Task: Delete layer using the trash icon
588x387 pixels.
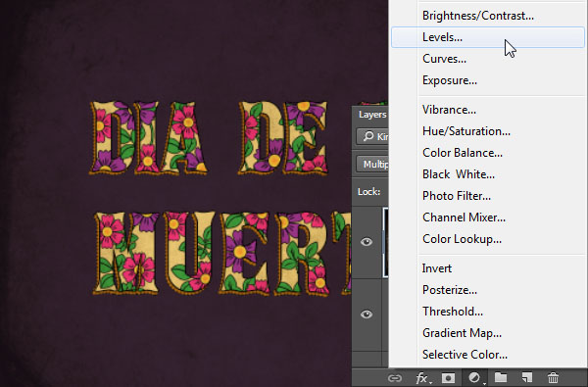Action: (x=553, y=377)
